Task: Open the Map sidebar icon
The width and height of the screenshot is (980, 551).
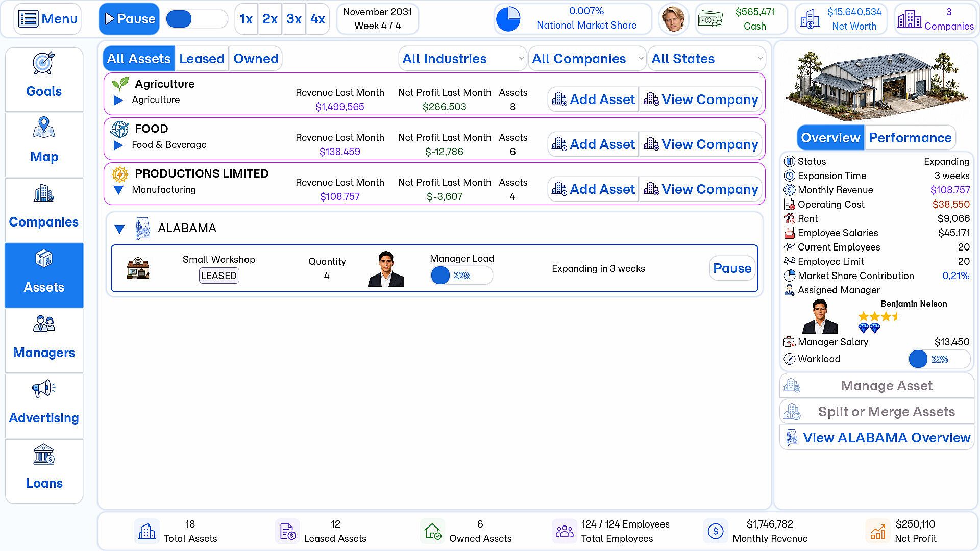Action: click(44, 128)
